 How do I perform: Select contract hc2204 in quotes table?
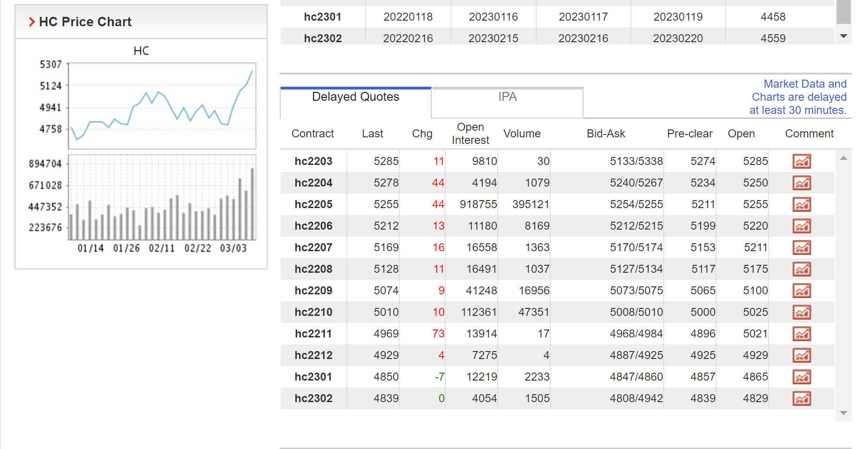click(314, 183)
